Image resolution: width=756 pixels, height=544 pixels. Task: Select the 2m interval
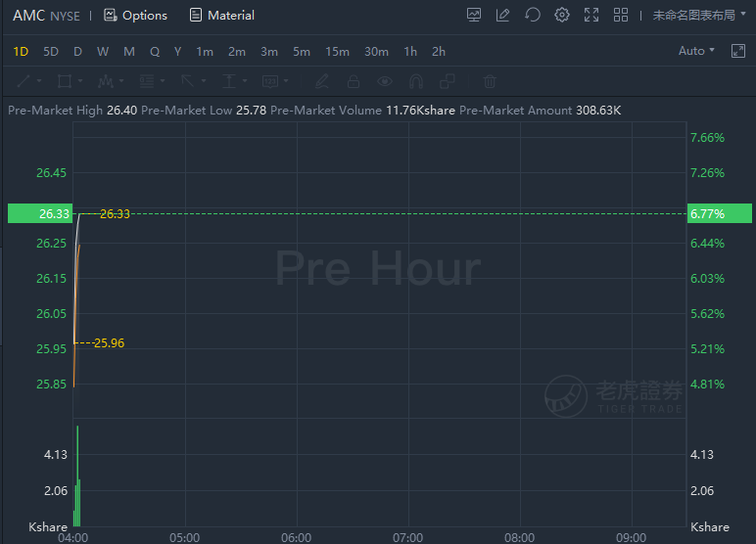tap(237, 52)
